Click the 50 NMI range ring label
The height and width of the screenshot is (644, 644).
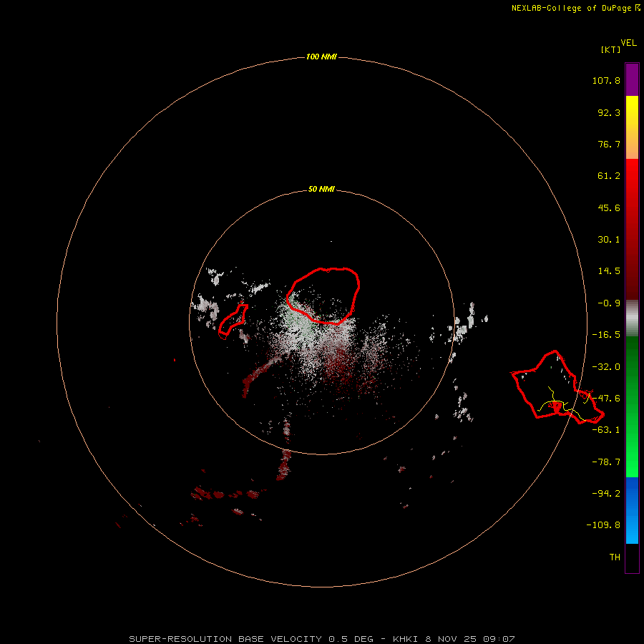(x=321, y=189)
